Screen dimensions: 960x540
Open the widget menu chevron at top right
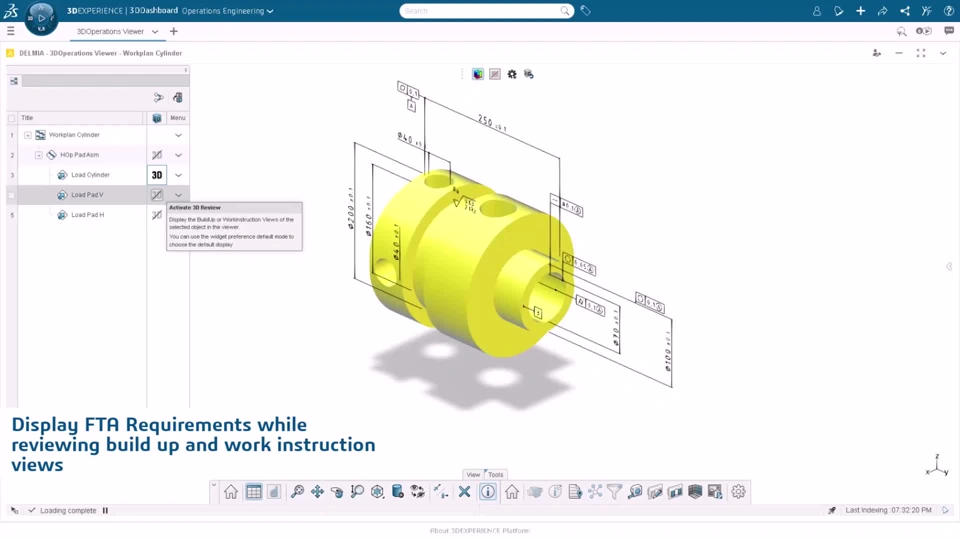pos(943,53)
